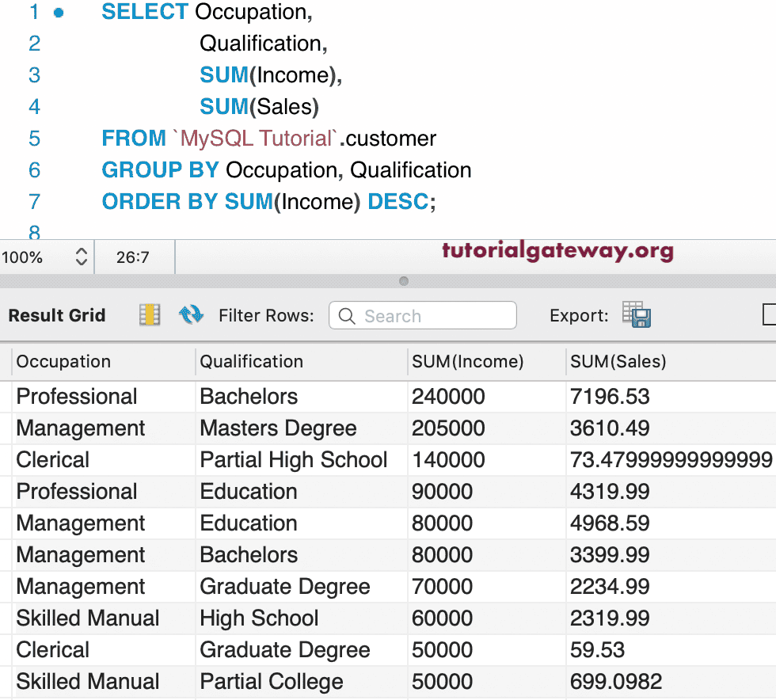This screenshot has width=776, height=700.
Task: Click the SUM(Sales) column header
Action: 618,362
